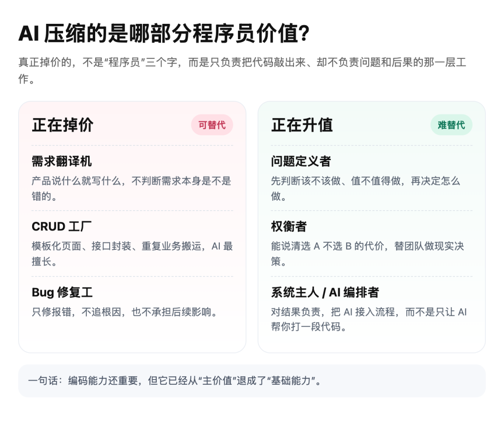Select the main title about AI 压缩
504x438 pixels.
164,34
